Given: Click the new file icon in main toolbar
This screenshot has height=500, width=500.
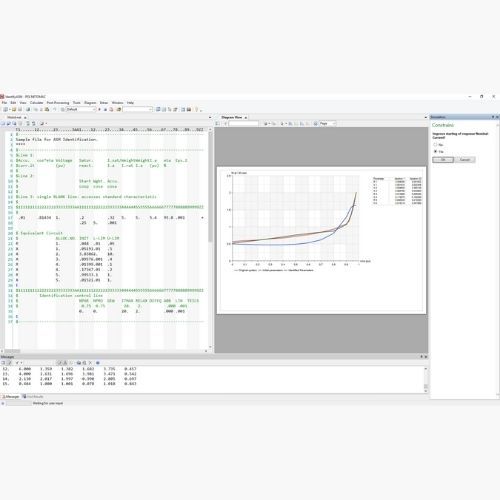Looking at the screenshot, I should [6, 109].
